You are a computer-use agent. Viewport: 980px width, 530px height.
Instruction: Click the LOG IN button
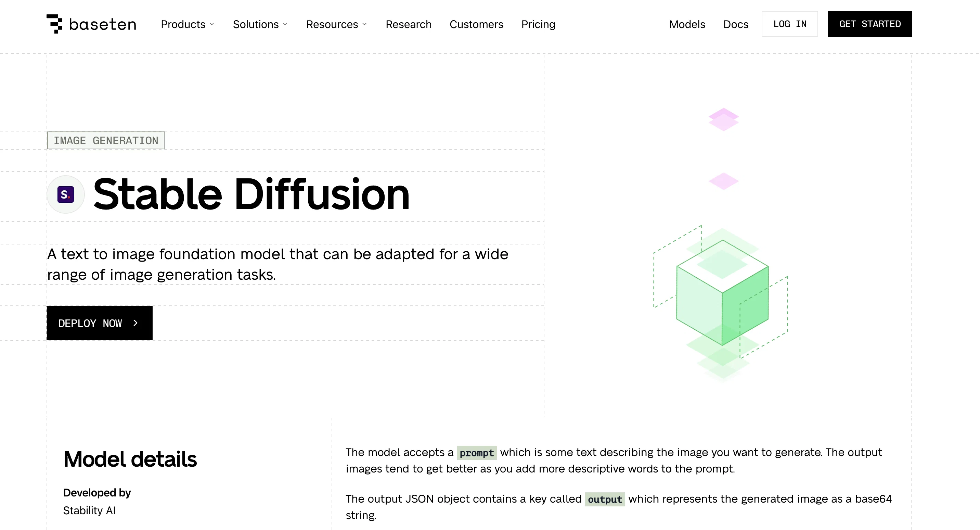click(x=790, y=24)
